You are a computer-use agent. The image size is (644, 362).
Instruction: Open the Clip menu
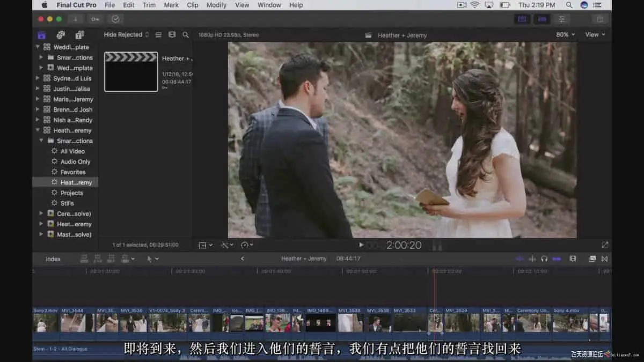193,5
